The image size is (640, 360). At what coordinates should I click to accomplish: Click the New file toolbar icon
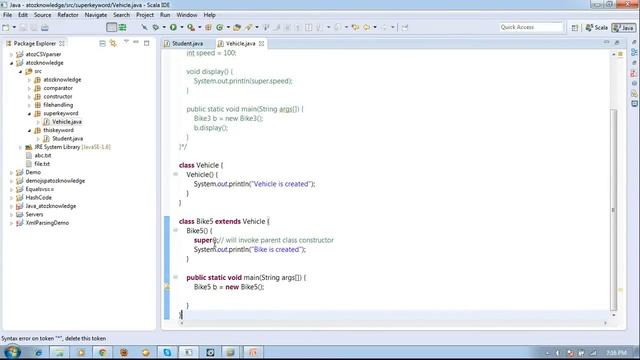tap(6, 27)
